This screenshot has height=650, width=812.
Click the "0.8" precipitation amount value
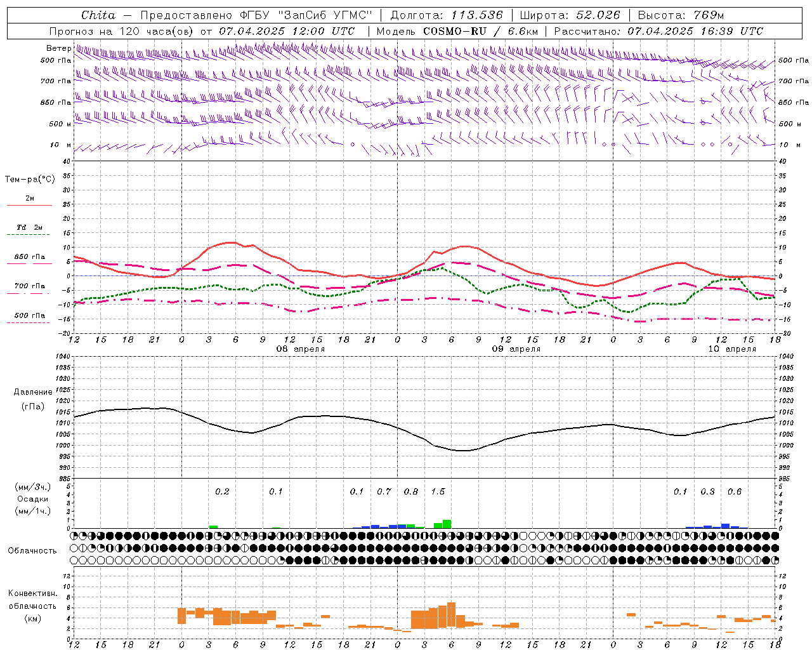point(411,491)
